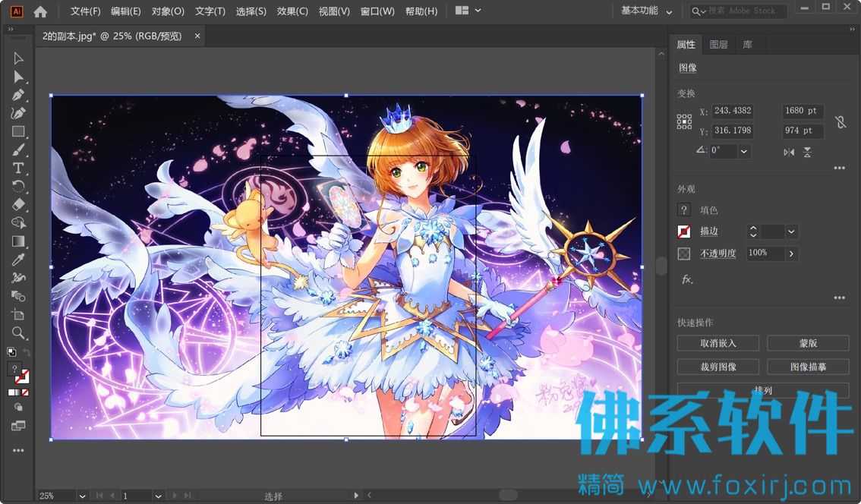Screen dimensions: 861x504
Task: Select the Paintbrush tool
Action: [18, 150]
